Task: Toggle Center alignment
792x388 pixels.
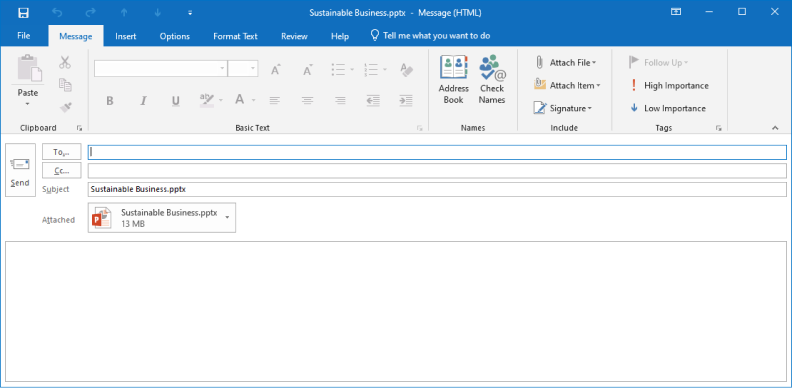Action: point(308,100)
